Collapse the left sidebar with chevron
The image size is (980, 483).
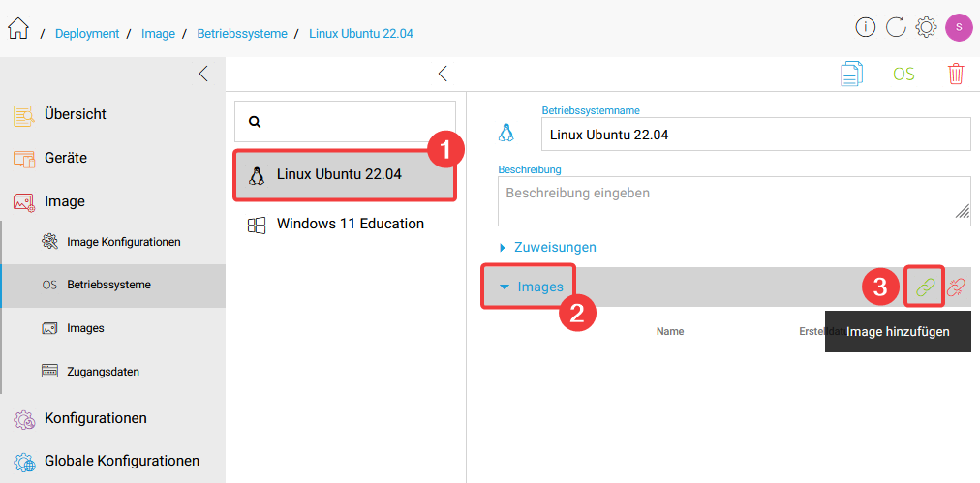coord(203,74)
